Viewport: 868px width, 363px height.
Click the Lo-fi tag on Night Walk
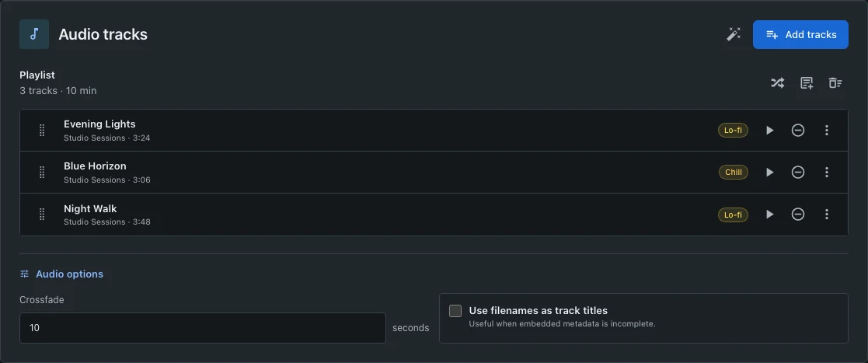click(x=733, y=215)
